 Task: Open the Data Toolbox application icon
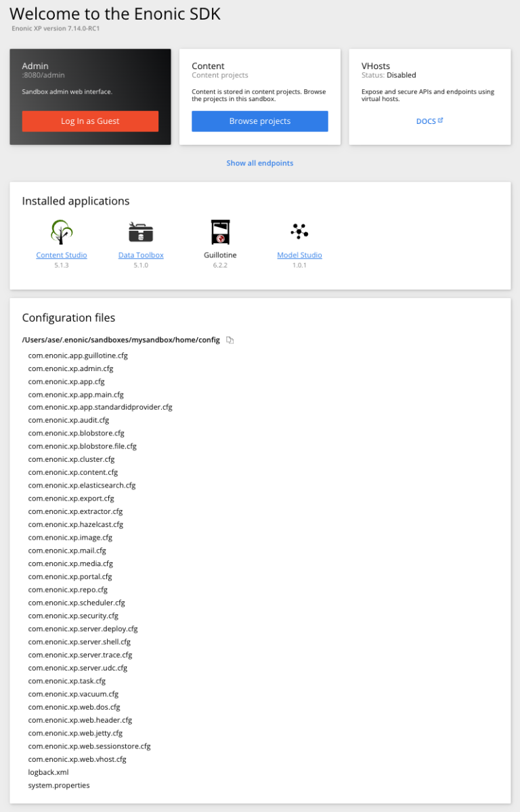[x=141, y=232]
